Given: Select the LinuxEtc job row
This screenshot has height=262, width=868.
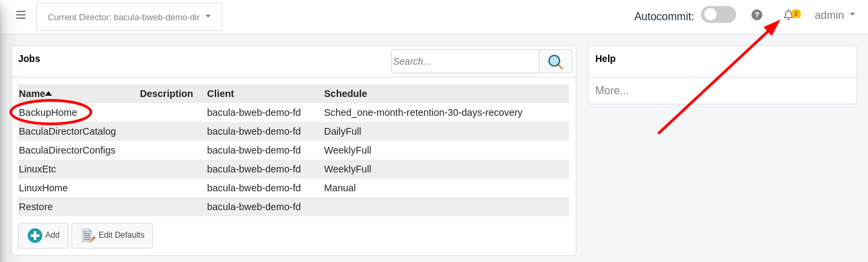Looking at the screenshot, I should (x=294, y=169).
